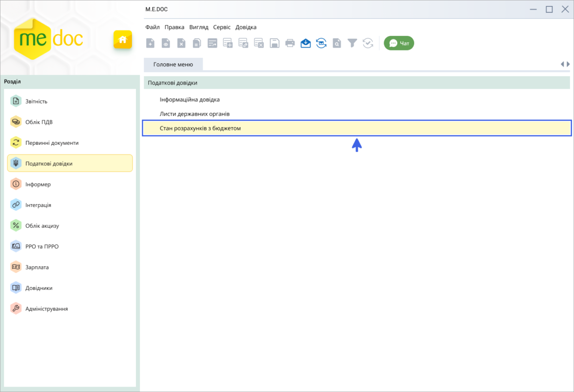This screenshot has height=392, width=574.
Task: Click the Первинні документи section icon
Action: coord(16,143)
